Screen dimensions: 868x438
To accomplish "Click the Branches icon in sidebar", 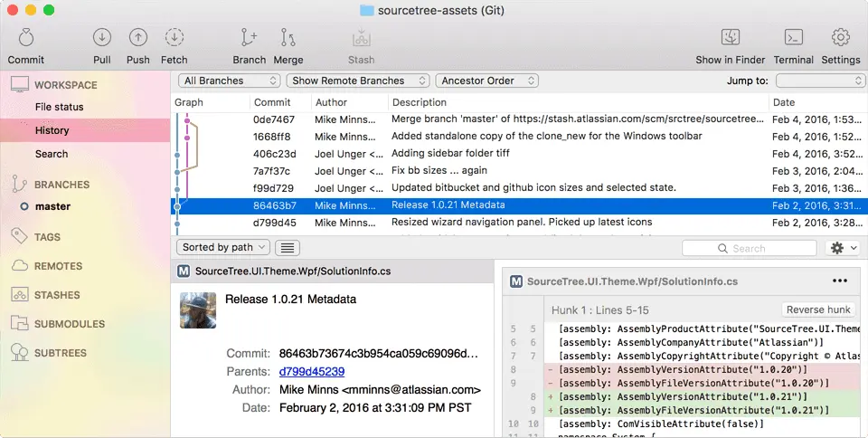I will click(x=19, y=184).
